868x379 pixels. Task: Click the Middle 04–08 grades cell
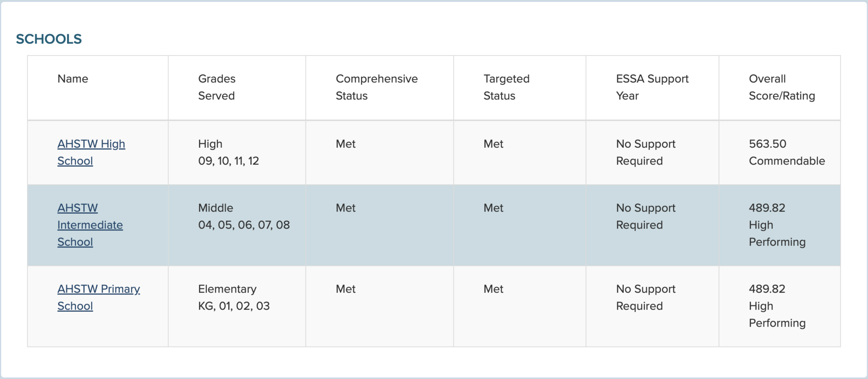click(x=244, y=216)
